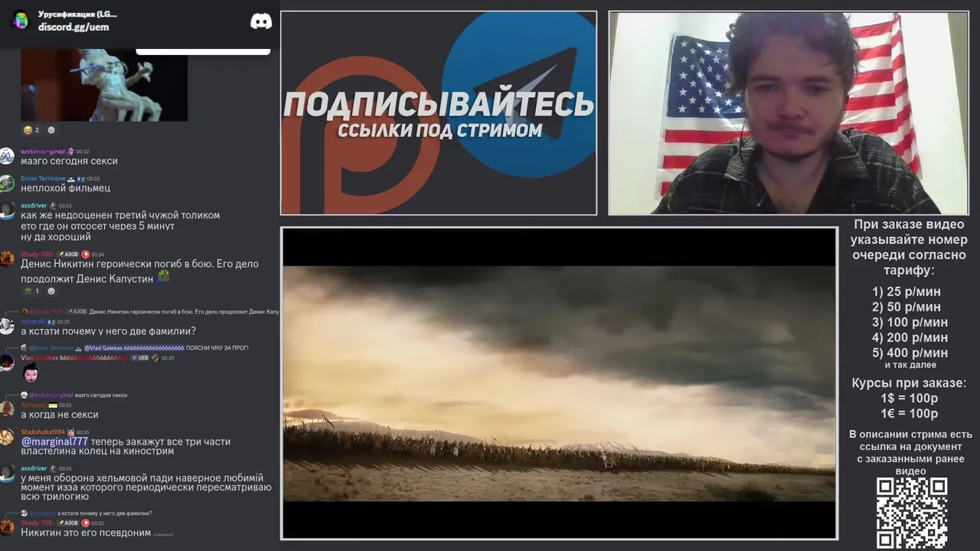Open Shady-705- avatar by "Никитин это его псевдоним"

tap(7, 527)
